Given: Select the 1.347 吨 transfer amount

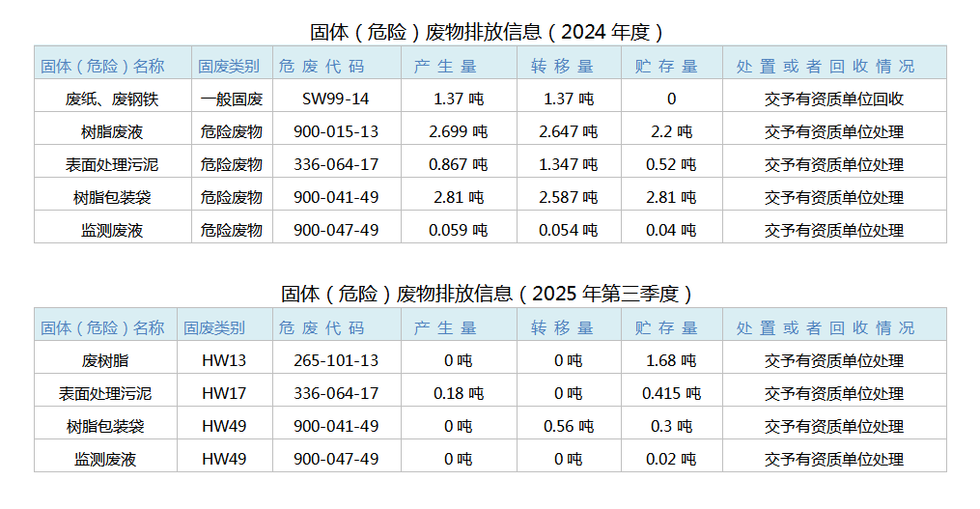Looking at the screenshot, I should point(568,164).
